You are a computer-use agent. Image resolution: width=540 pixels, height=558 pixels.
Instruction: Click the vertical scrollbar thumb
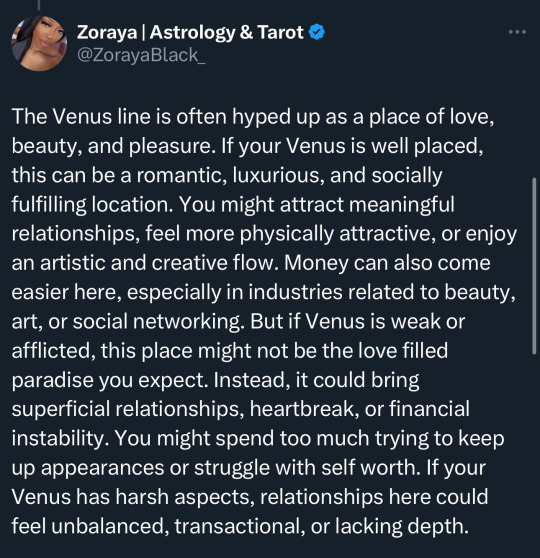point(534,266)
